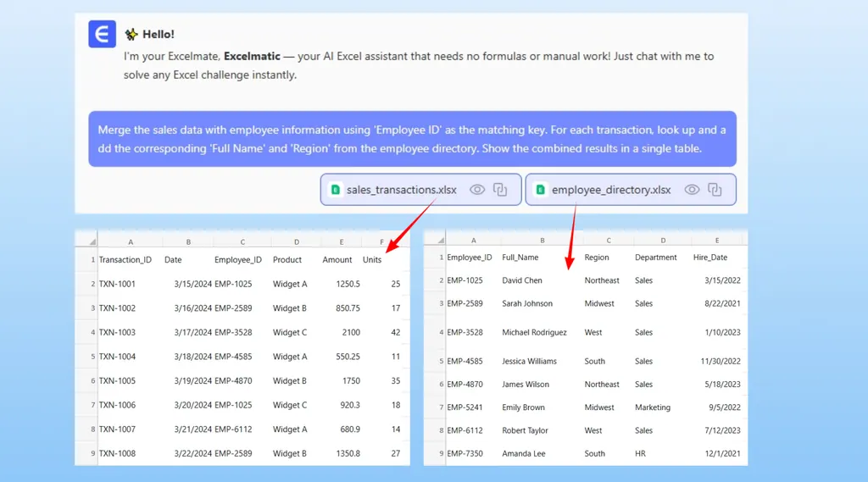Image resolution: width=868 pixels, height=482 pixels.
Task: Open the employee_directory.xlsx file name
Action: tap(611, 190)
